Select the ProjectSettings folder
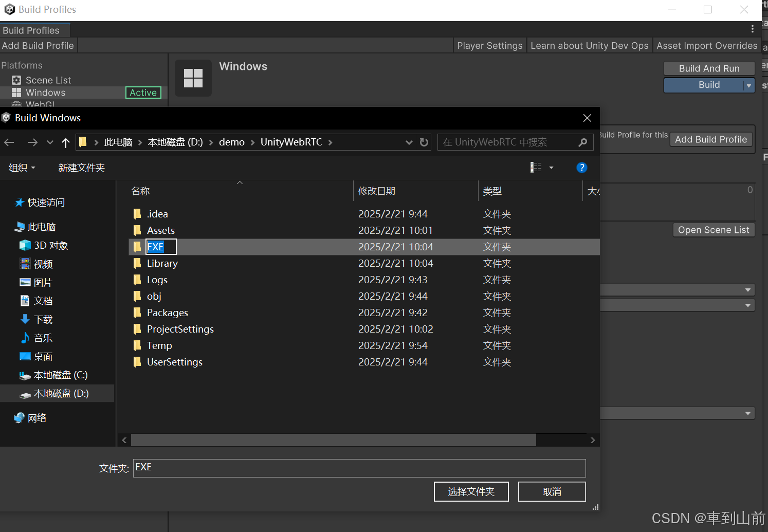 click(180, 329)
